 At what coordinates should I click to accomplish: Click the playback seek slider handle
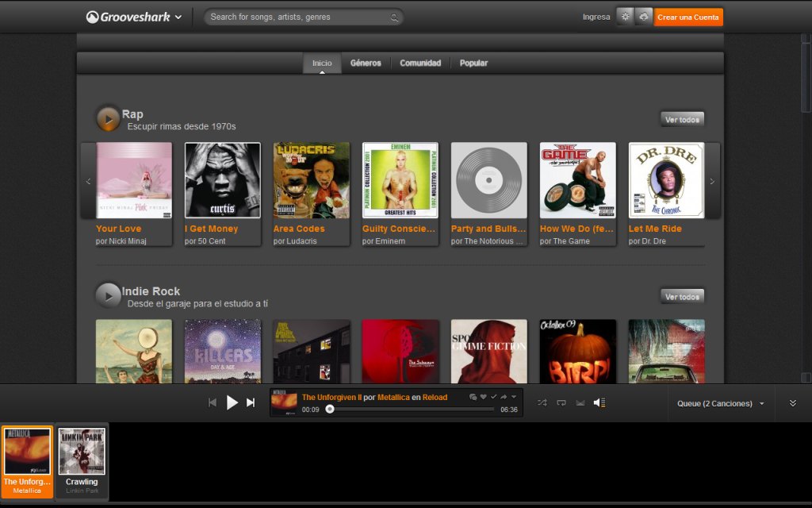pos(330,410)
